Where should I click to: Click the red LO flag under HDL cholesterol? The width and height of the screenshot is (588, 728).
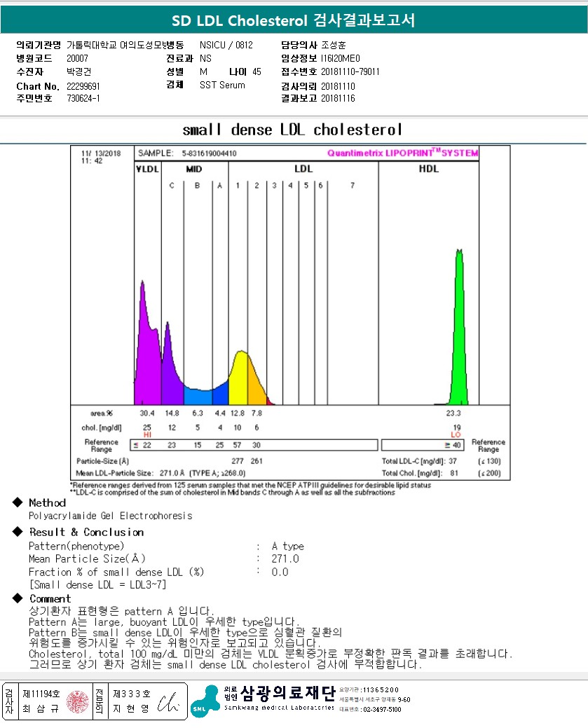(456, 435)
